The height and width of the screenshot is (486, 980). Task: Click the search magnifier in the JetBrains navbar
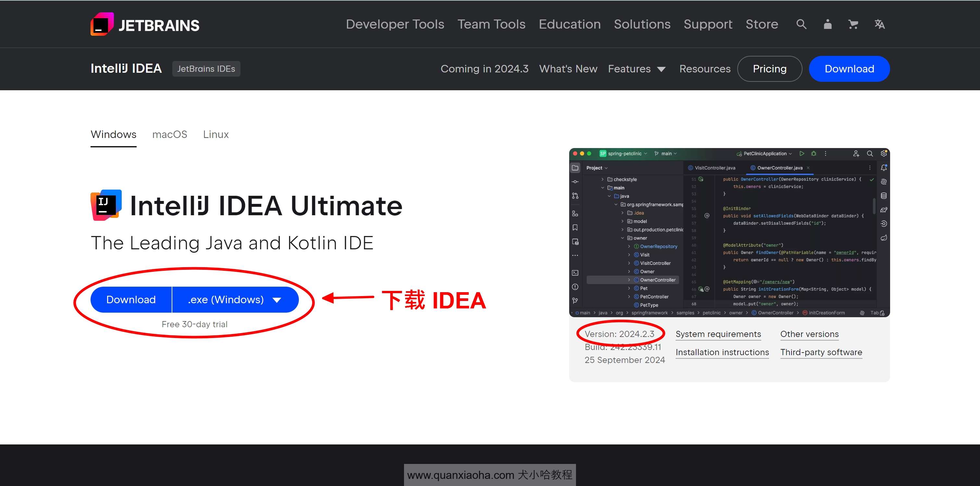coord(801,24)
